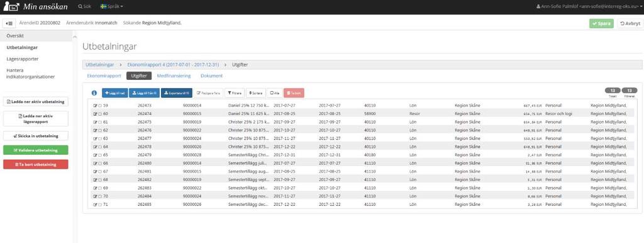Open edit icon for row 64
The height and width of the screenshot is (243, 644).
tap(96, 147)
